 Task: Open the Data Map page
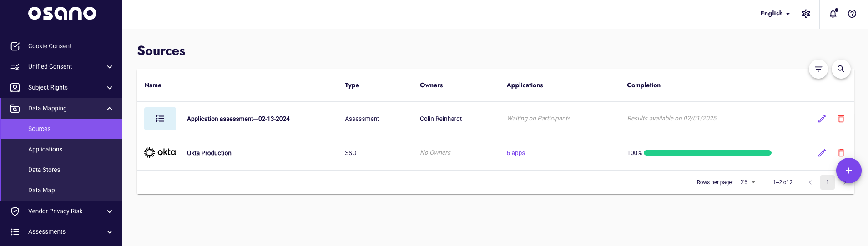coord(41,190)
